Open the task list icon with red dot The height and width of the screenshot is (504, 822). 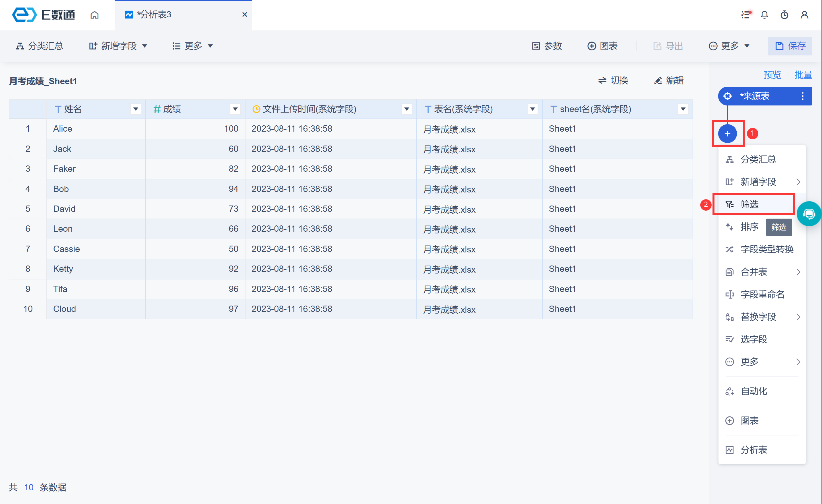[745, 15]
